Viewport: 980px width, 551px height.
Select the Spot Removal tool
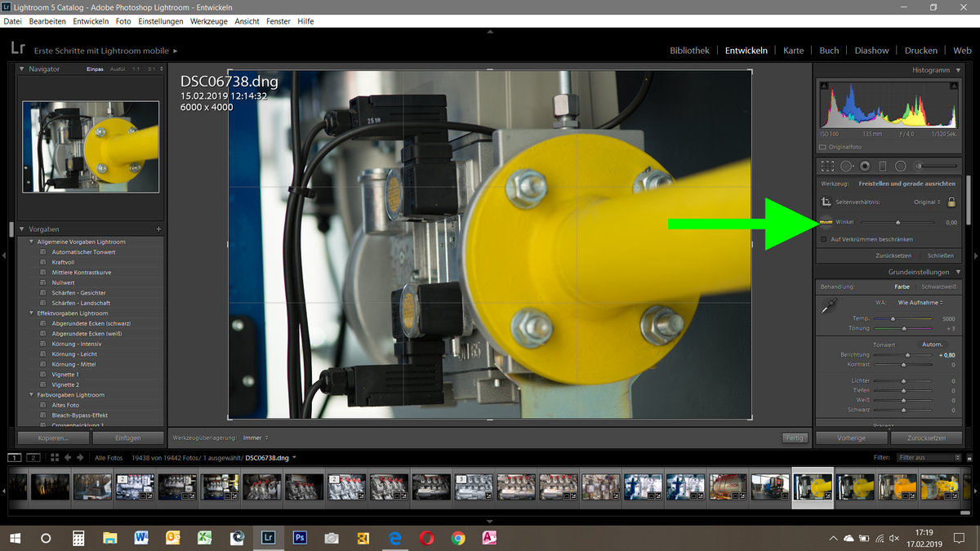pos(845,166)
